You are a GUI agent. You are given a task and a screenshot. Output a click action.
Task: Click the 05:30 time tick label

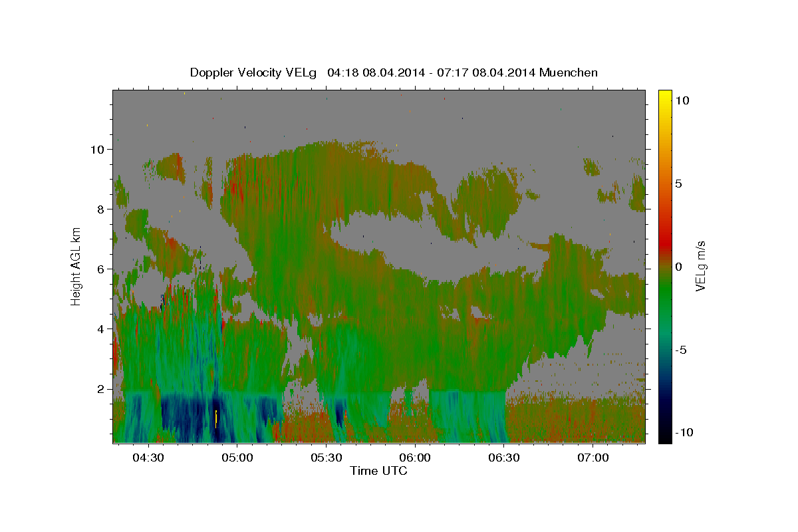[327, 458]
